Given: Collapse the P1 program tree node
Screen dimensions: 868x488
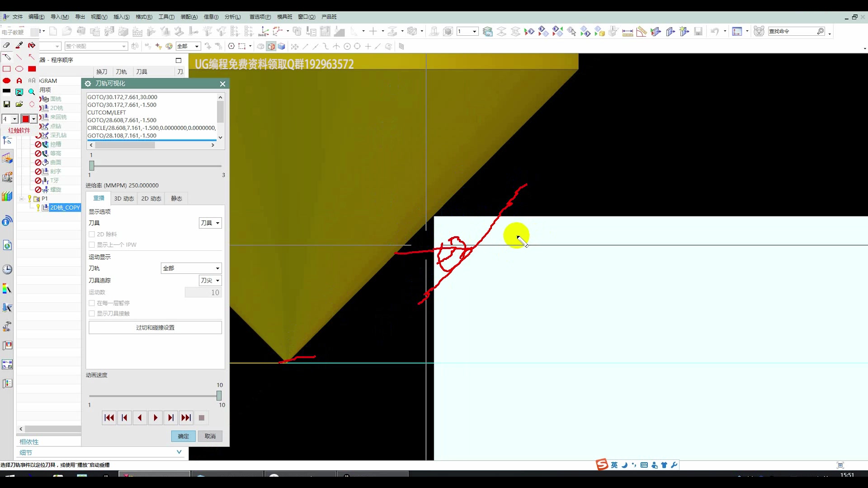Looking at the screenshot, I should coord(21,199).
